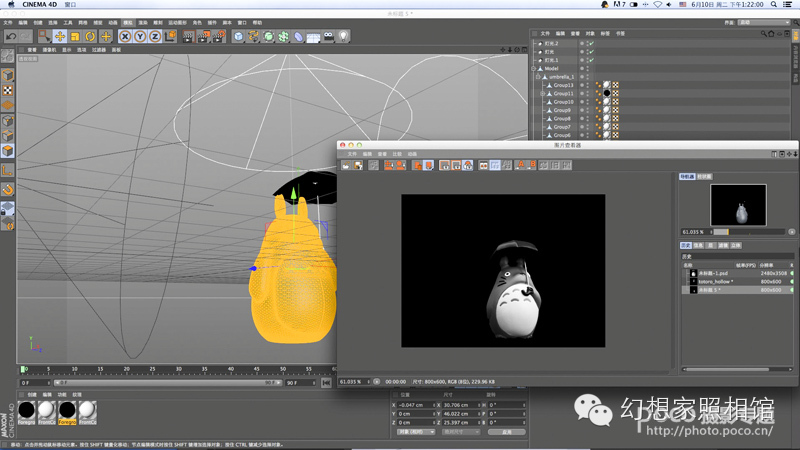The image size is (800, 450).
Task: Open the layout dropdown at top right
Action: (x=764, y=22)
